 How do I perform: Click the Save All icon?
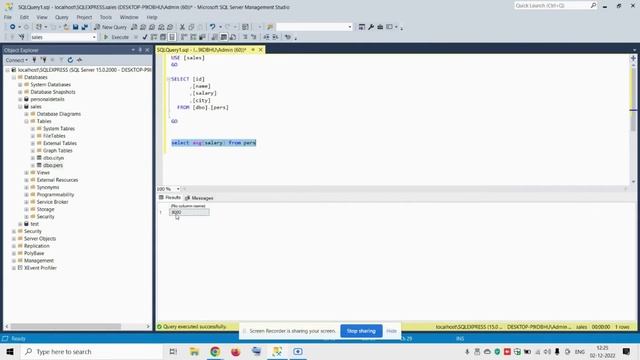coord(84,27)
